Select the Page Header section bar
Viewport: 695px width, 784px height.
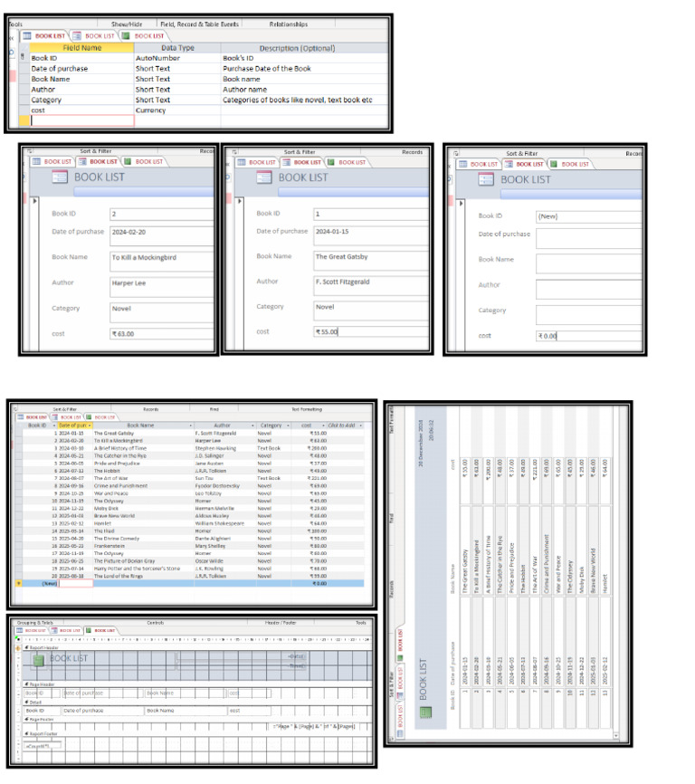coord(197,684)
